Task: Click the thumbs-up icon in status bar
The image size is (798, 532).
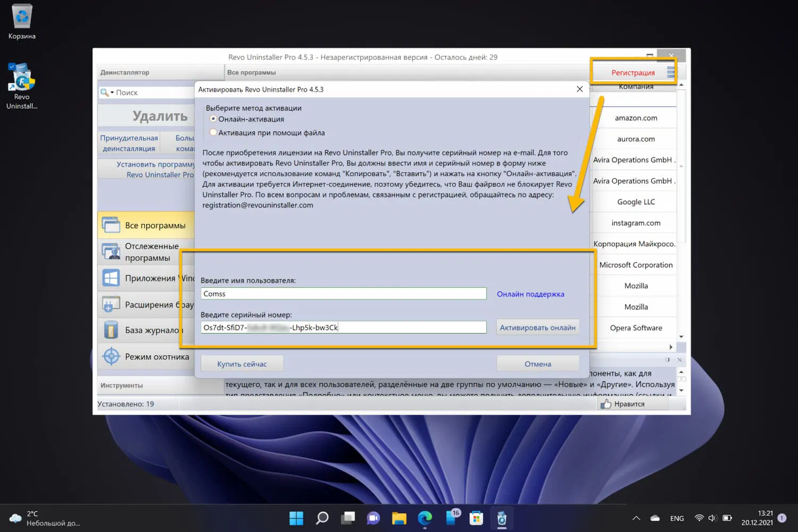Action: [x=605, y=404]
